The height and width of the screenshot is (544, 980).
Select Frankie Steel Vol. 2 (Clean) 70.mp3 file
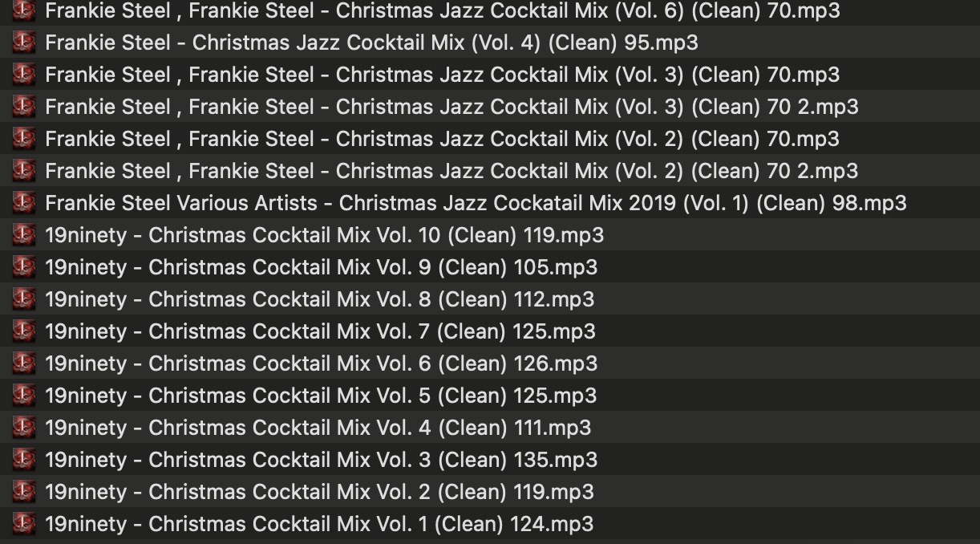(x=442, y=139)
